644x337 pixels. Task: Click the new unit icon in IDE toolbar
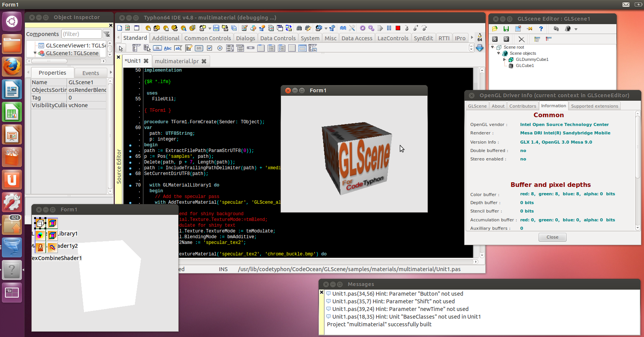coord(120,28)
